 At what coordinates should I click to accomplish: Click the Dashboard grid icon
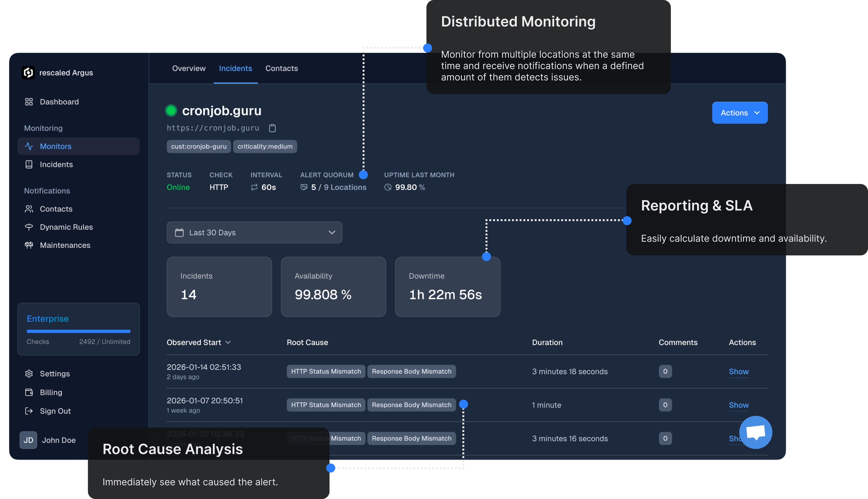tap(29, 102)
